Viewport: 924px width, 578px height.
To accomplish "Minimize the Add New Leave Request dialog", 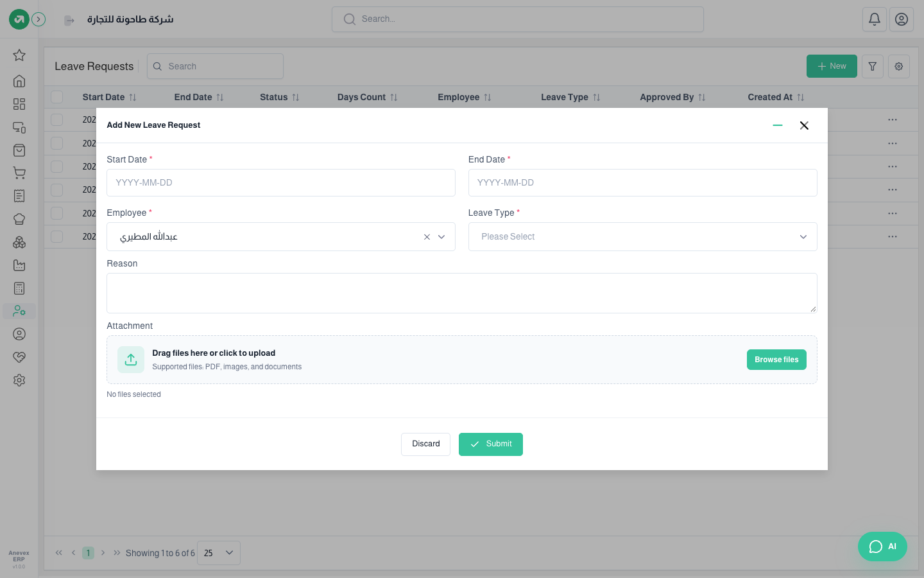I will [x=778, y=125].
